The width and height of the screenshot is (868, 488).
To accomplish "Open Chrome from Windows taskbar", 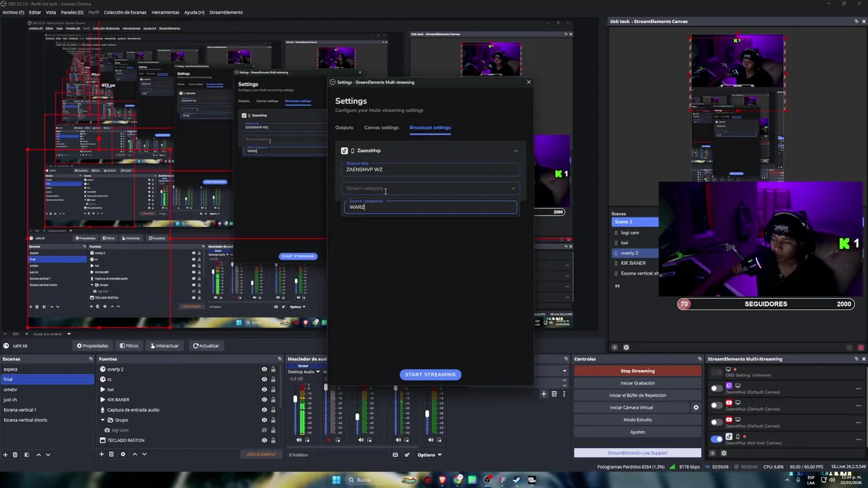I will coord(458,480).
